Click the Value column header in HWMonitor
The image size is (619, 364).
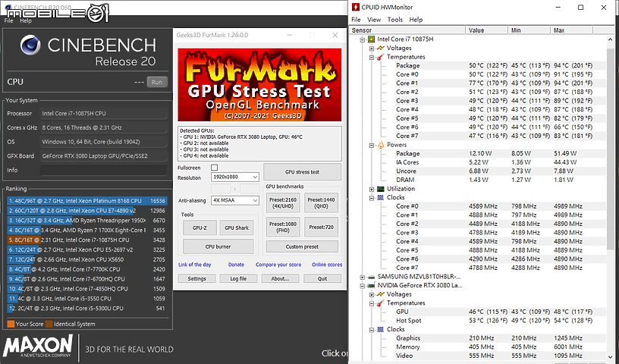point(487,30)
